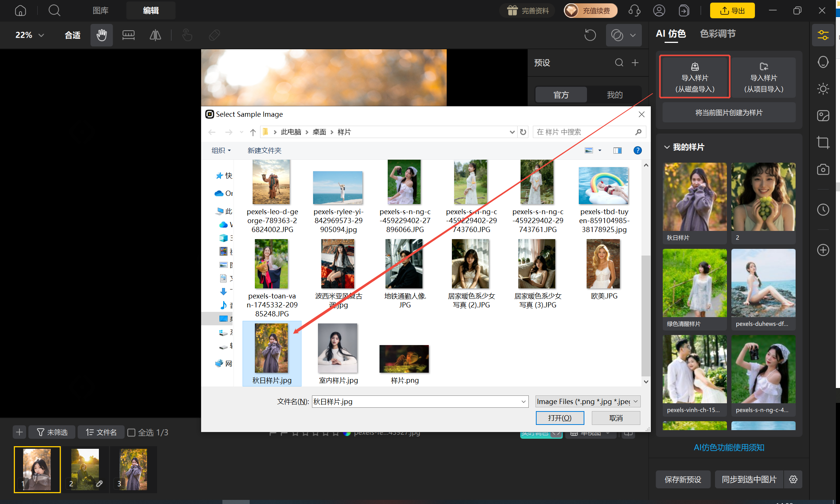Open search with the magnifier icon

coord(54,10)
